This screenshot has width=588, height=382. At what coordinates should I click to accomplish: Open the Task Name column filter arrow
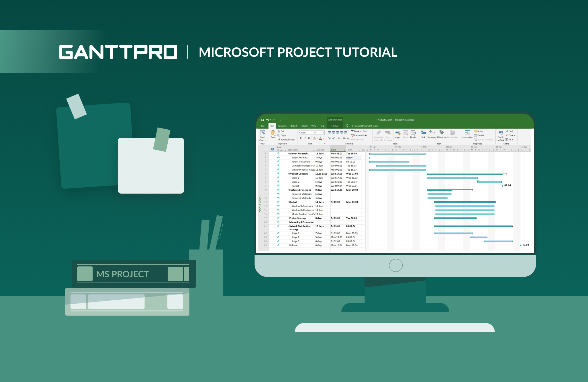(x=313, y=150)
